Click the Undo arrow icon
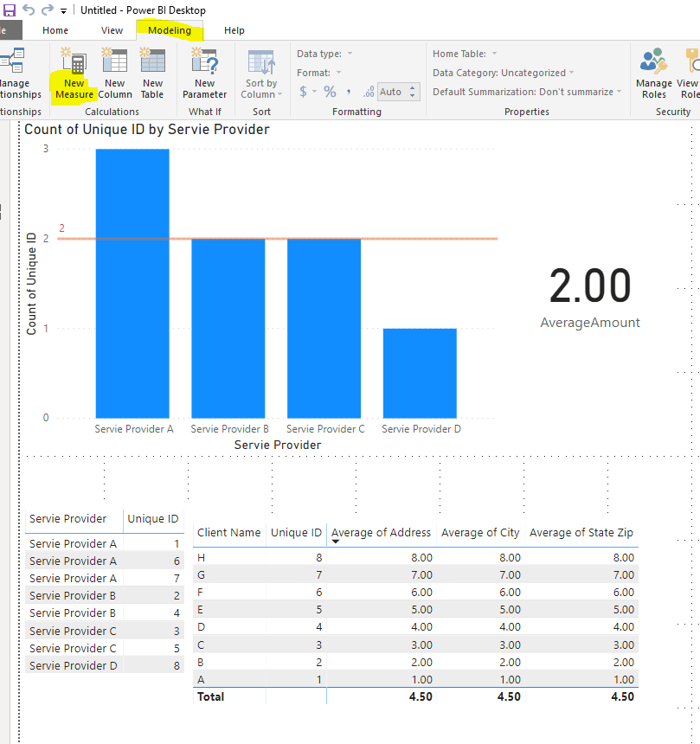Image resolution: width=700 pixels, height=744 pixels. click(x=29, y=10)
